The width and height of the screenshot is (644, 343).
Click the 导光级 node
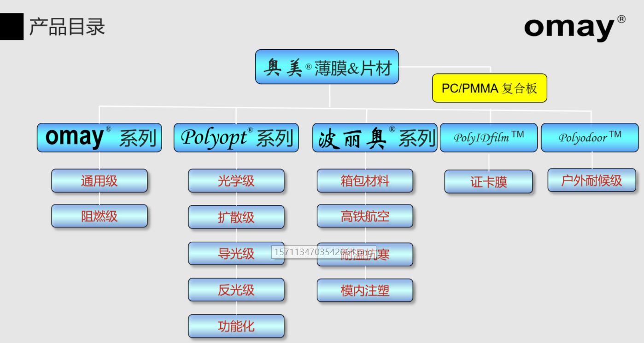coord(236,254)
